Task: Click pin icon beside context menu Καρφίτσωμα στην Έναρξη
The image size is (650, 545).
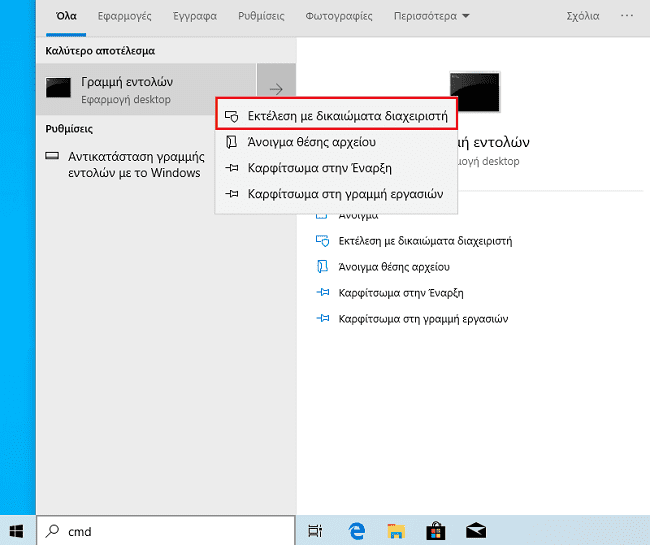Action: (x=231, y=168)
